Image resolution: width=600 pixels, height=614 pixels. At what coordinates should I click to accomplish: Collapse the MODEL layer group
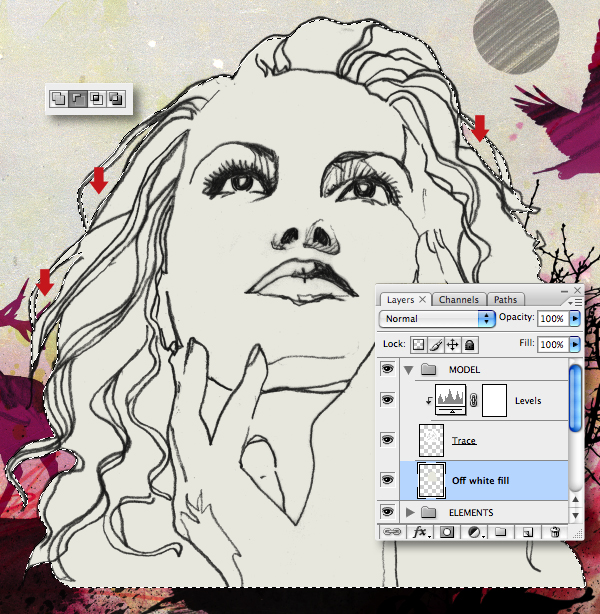click(x=408, y=370)
